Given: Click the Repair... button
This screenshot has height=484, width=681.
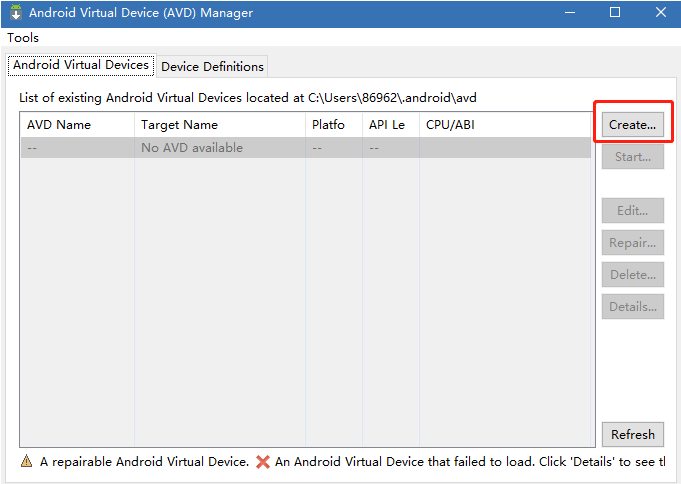Looking at the screenshot, I should coord(632,243).
